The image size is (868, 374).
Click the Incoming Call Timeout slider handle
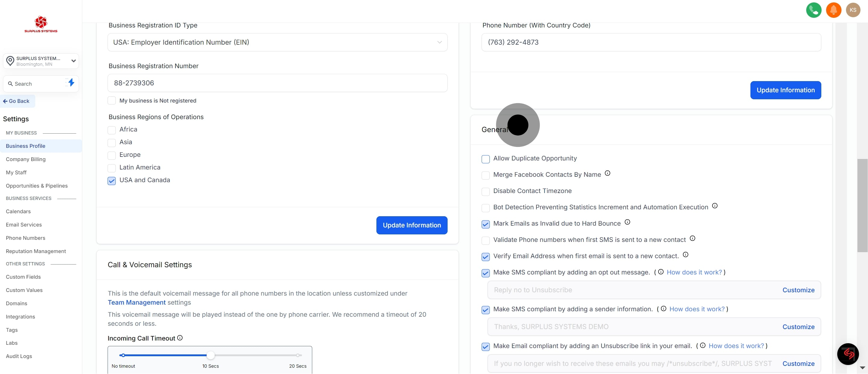coord(210,355)
